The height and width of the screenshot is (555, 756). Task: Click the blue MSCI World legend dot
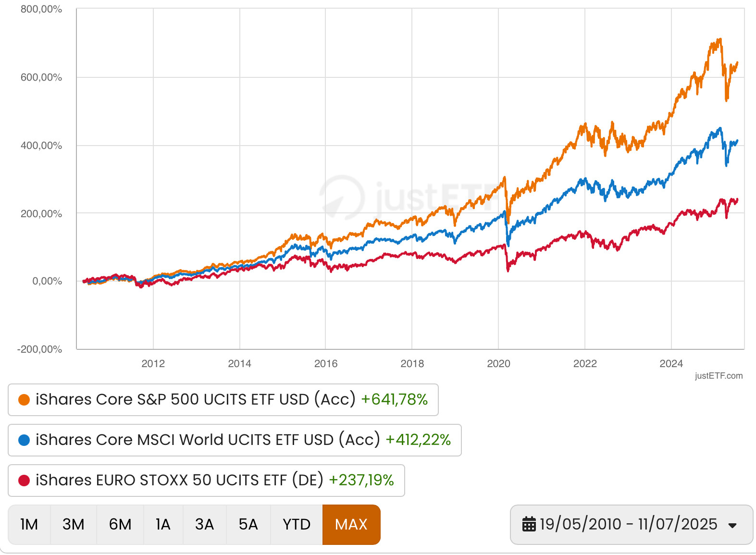(x=24, y=440)
